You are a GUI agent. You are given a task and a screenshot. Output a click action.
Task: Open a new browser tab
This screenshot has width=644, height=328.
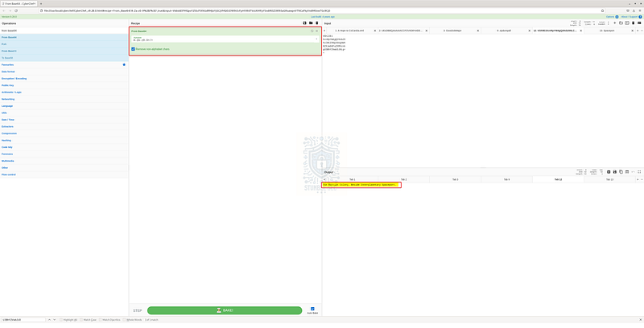coord(41,4)
